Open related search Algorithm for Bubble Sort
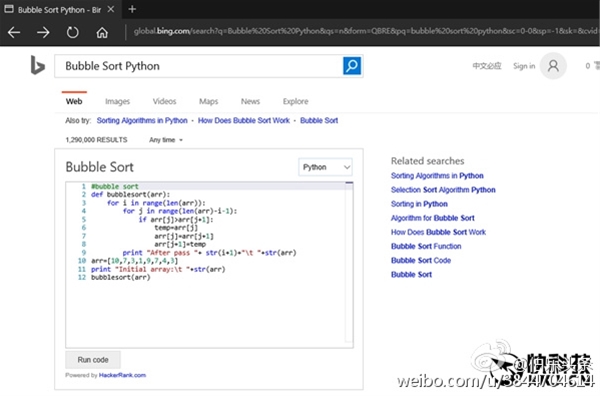Screen dimensions: 600x396 432,218
